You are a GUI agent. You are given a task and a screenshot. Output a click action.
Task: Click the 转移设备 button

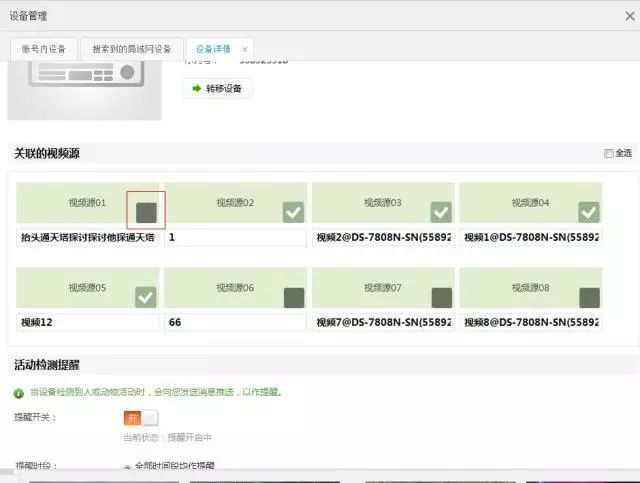tap(217, 89)
